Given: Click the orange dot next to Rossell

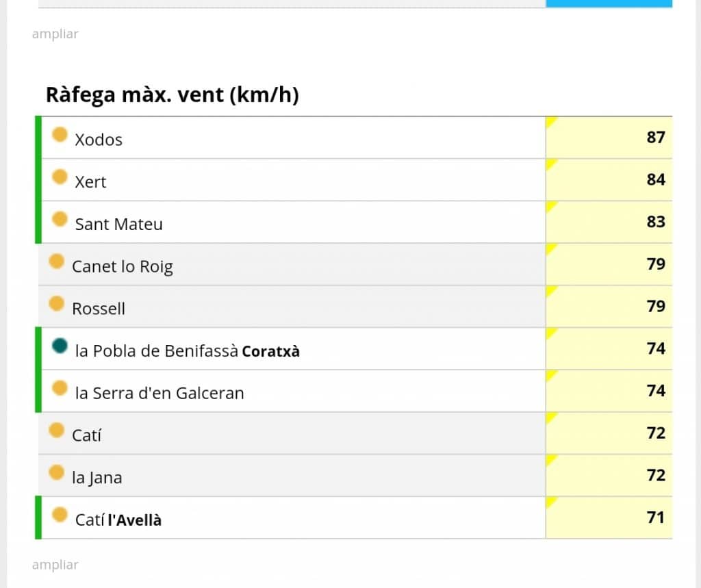Looking at the screenshot, I should click(57, 303).
